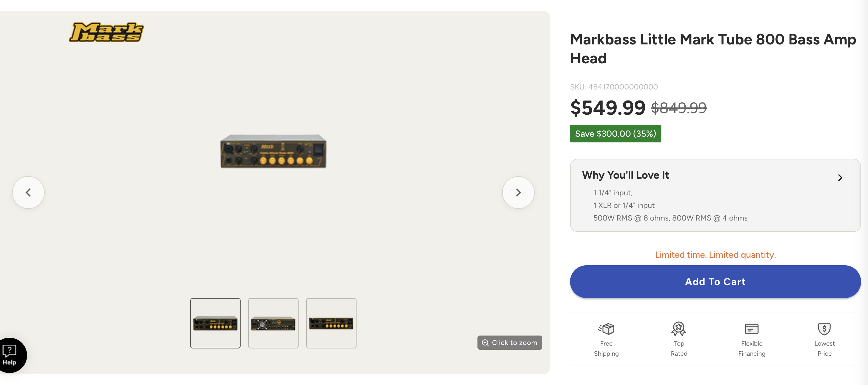
Task: Click the Markbass brand logo
Action: [x=106, y=32]
